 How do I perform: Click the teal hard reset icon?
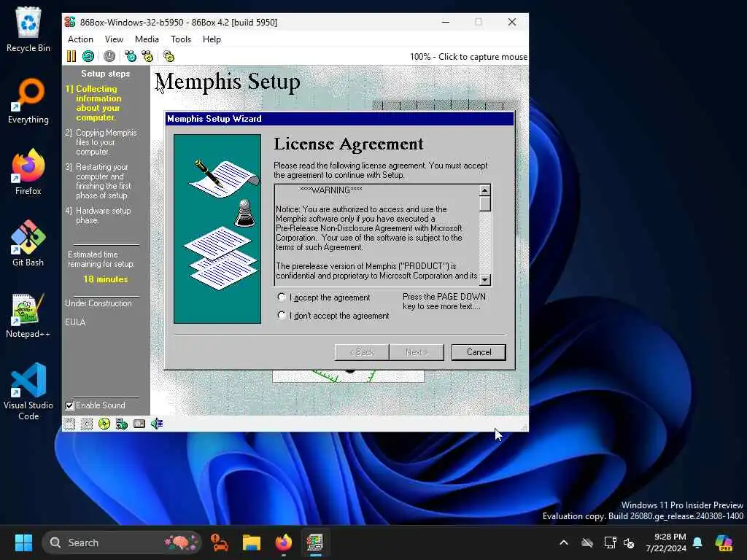coord(88,56)
